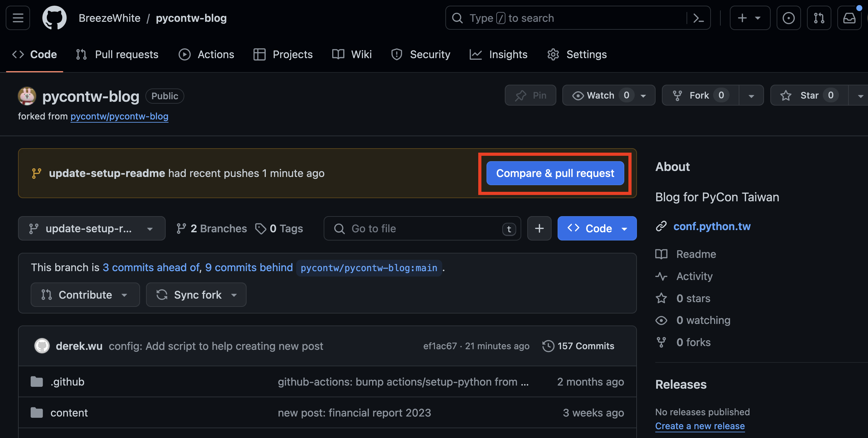Star the repository
This screenshot has height=438, width=868.
(x=809, y=95)
